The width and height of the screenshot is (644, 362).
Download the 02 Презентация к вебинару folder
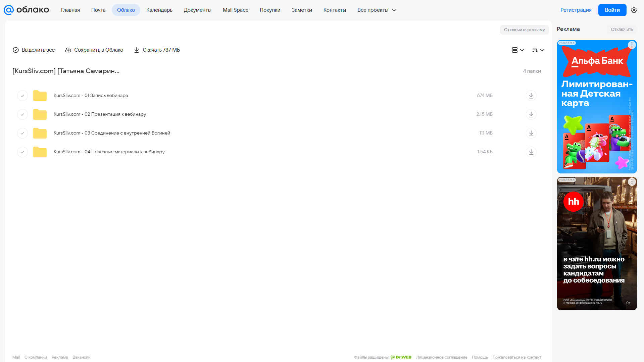point(531,114)
